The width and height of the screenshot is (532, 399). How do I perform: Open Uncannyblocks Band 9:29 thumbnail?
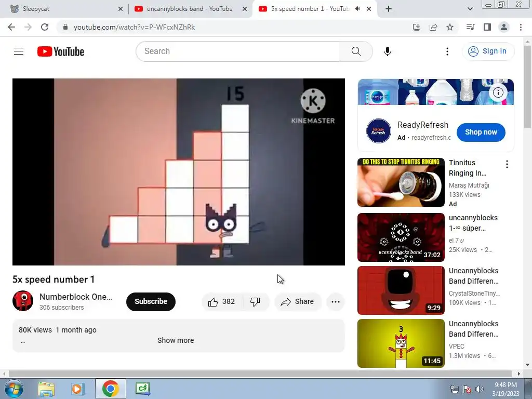tap(401, 290)
